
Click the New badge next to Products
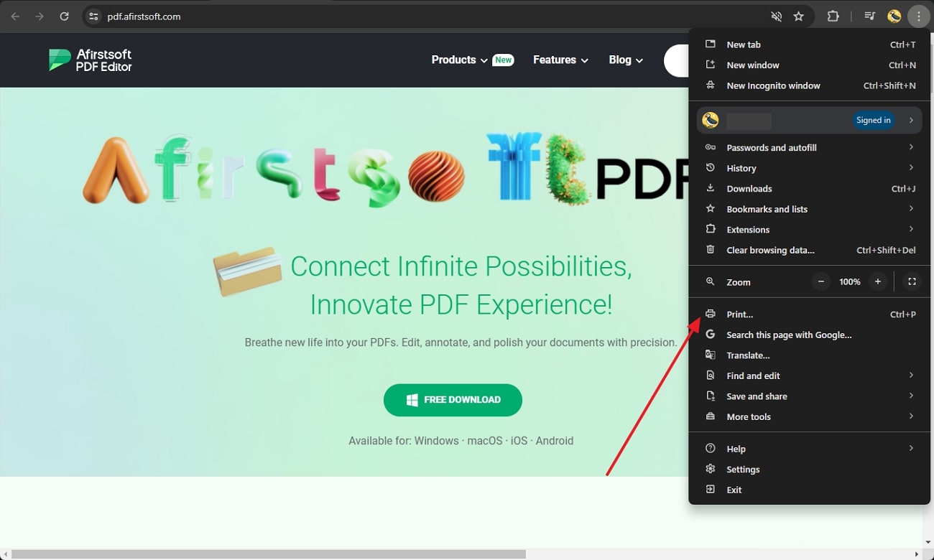coord(503,60)
